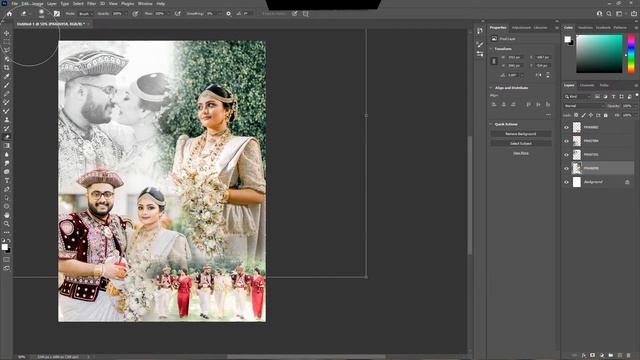Screen dimensions: 640x360
Task: Click the vertical canvas scrollbar
Action: pyautogui.click(x=469, y=195)
